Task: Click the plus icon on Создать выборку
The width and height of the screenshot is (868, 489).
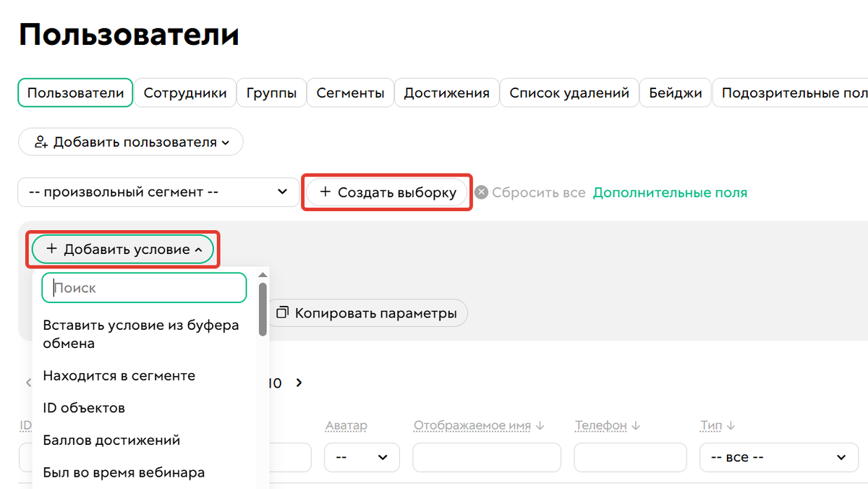Action: coord(325,192)
